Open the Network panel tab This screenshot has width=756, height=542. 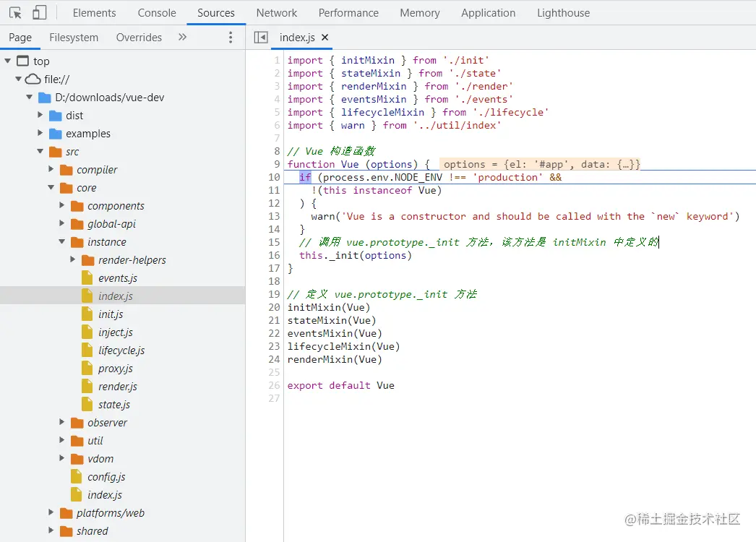click(x=277, y=13)
